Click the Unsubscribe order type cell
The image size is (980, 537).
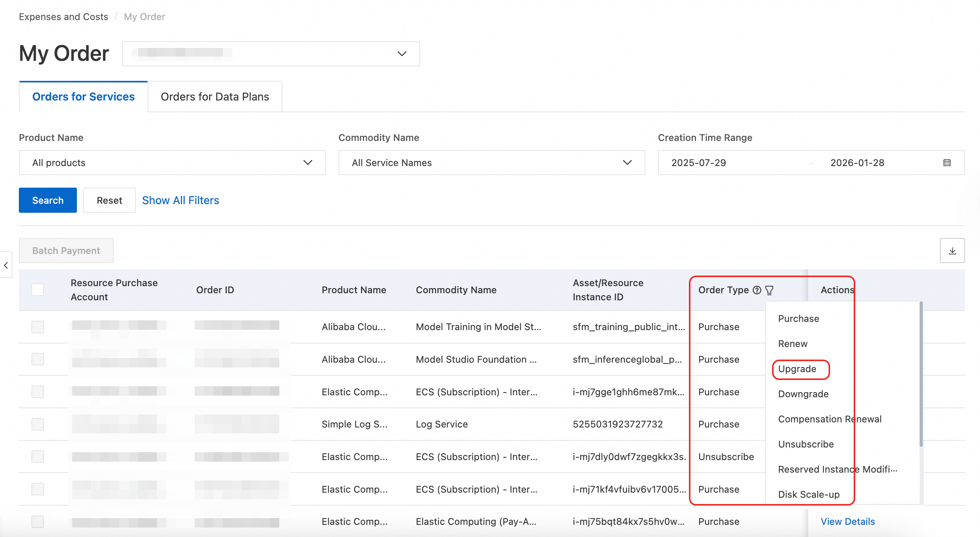[x=726, y=457]
